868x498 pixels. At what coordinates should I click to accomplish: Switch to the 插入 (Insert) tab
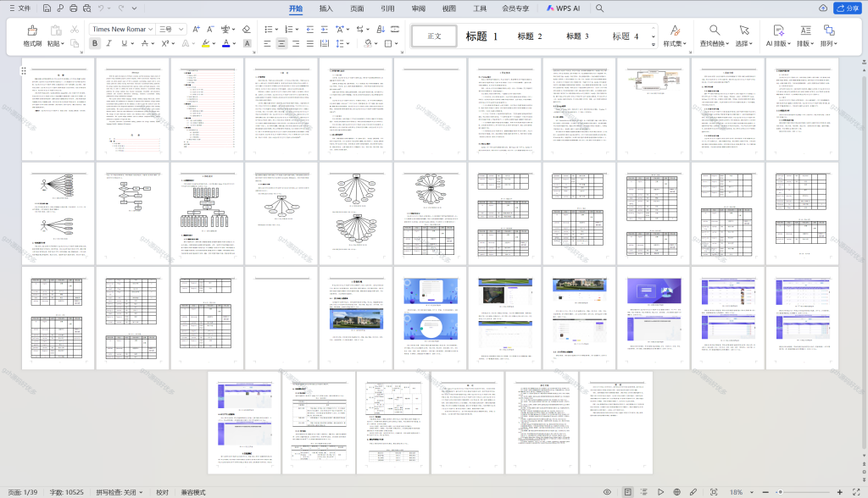point(326,8)
